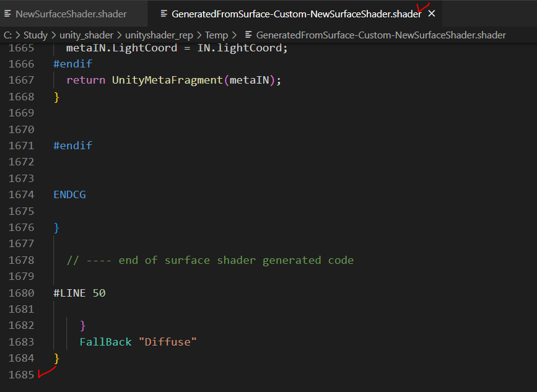Select the GeneratedFromSurface-Custom-NewSurfaceShader.shader tab
Viewport: 537px width, 392px height.
[296, 14]
